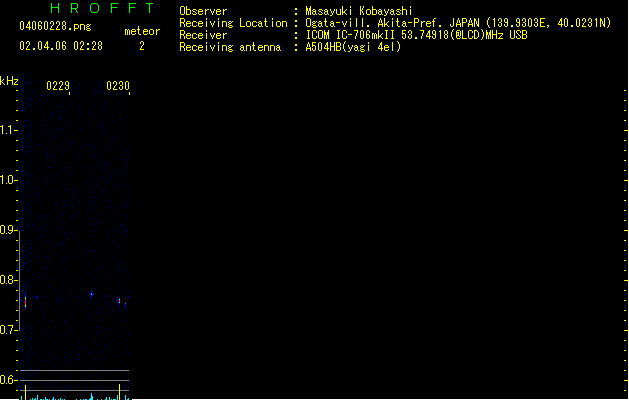629x400 pixels.
Task: Click the green HROFFT title text
Action: pyautogui.click(x=102, y=8)
